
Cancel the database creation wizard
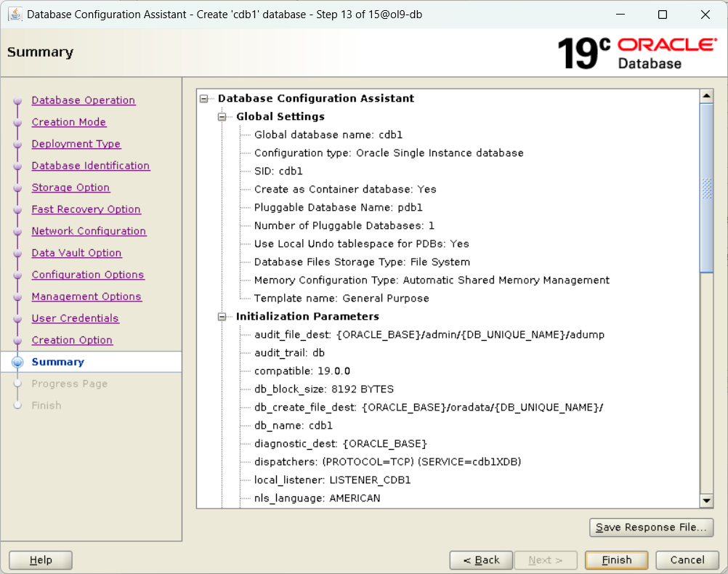point(687,560)
